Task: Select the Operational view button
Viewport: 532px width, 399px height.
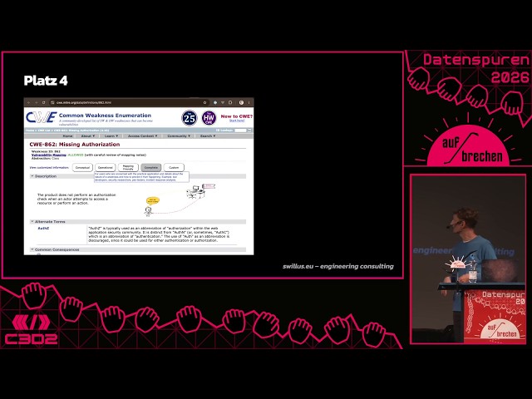Action: tap(106, 167)
